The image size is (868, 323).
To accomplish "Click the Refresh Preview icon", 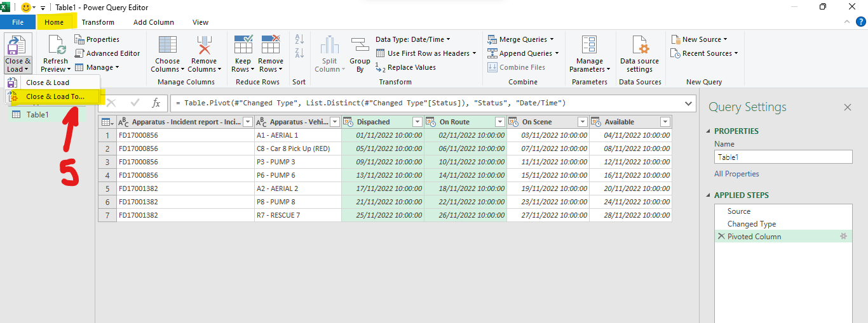I will tap(55, 46).
